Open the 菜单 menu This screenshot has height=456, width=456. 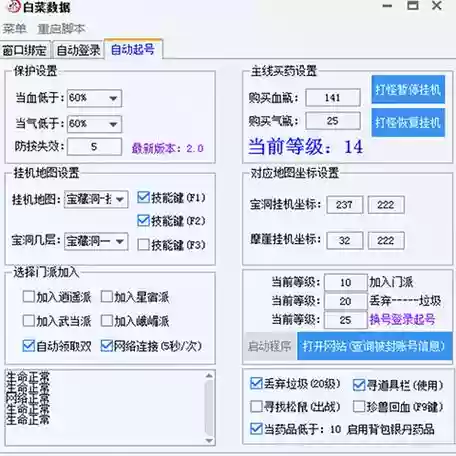click(x=14, y=28)
